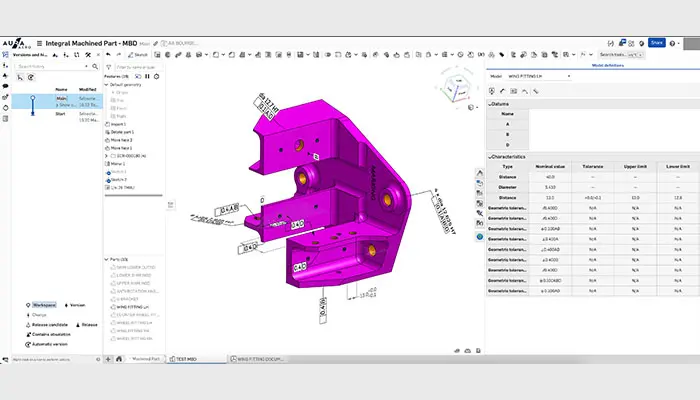700x400 pixels.
Task: Click the filter icon above the feature list
Action: [110, 66]
